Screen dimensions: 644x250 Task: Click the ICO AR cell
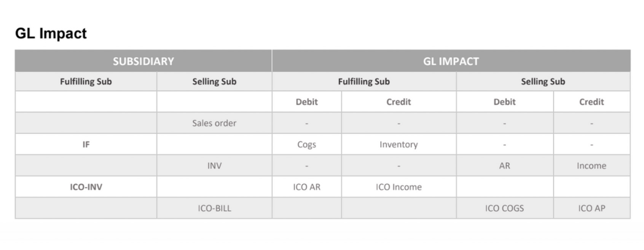tap(307, 187)
